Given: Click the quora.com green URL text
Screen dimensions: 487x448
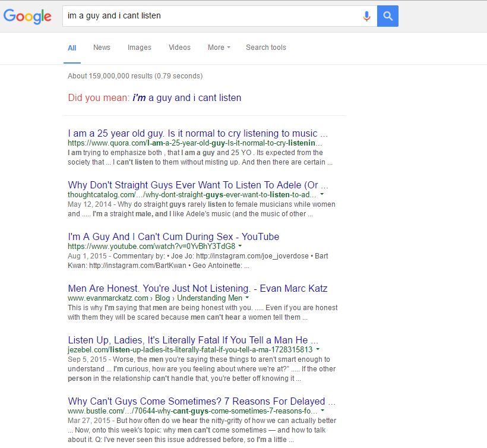Looking at the screenshot, I should click(195, 143).
